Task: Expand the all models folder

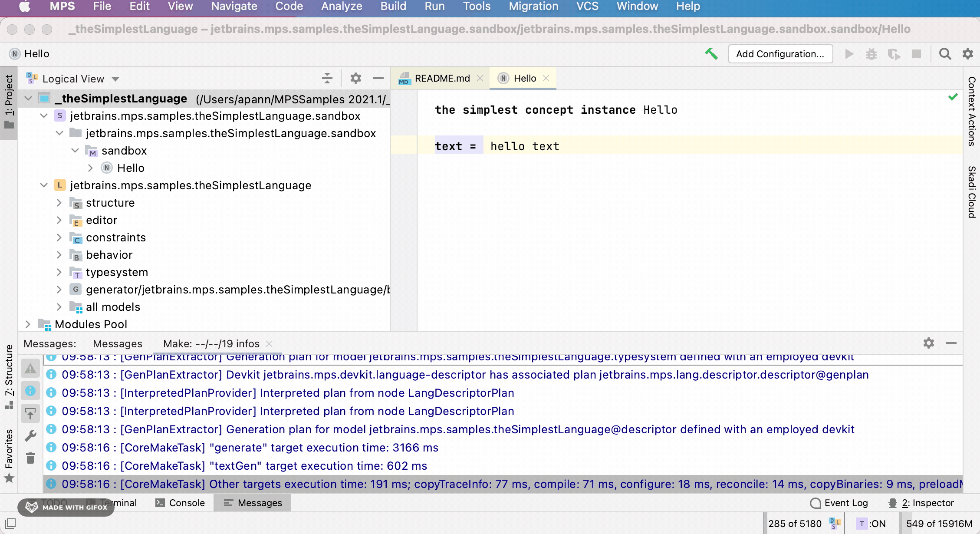Action: 59,307
